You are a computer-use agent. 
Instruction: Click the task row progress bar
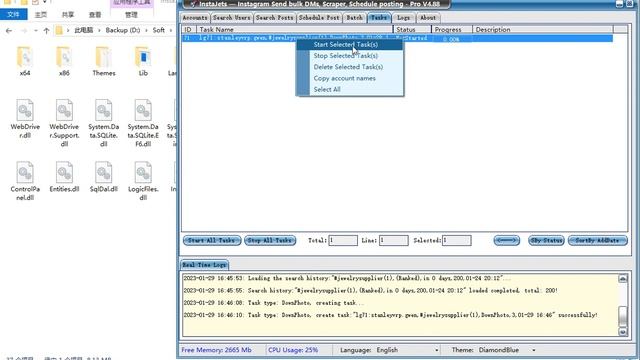tap(451, 39)
